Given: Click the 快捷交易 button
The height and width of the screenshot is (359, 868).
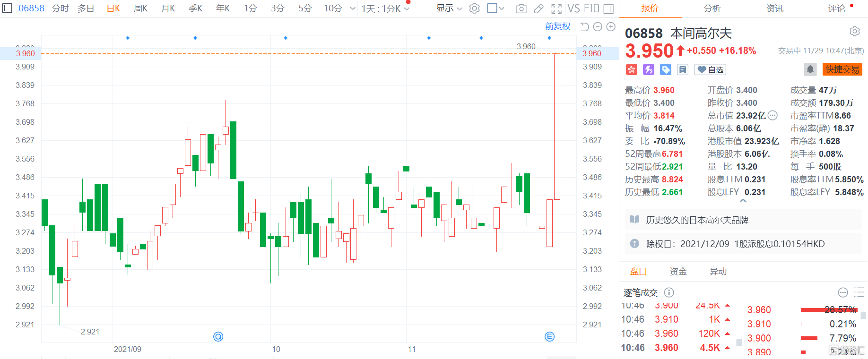Looking at the screenshot, I should (842, 69).
